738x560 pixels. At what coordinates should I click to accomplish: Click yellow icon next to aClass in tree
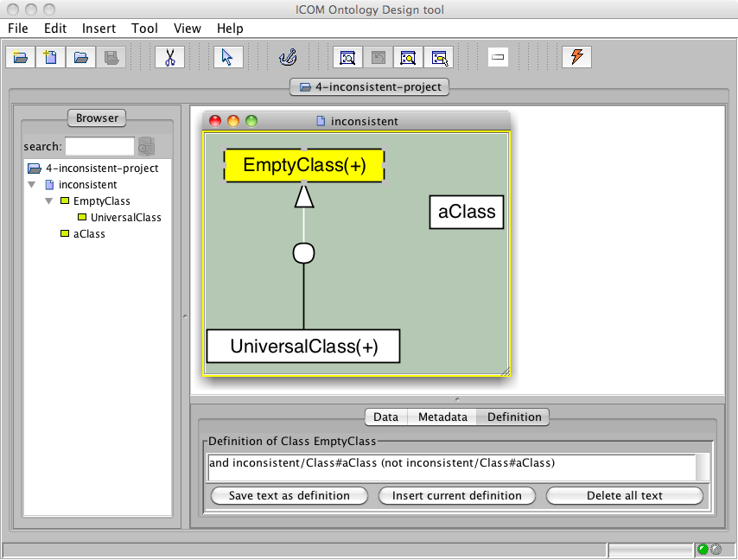coord(65,233)
